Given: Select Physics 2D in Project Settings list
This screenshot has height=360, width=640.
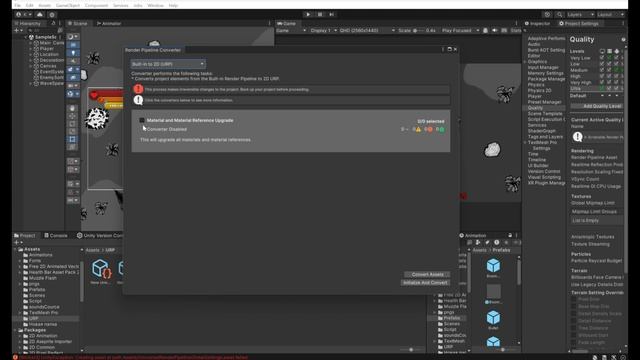Looking at the screenshot, I should (539, 91).
